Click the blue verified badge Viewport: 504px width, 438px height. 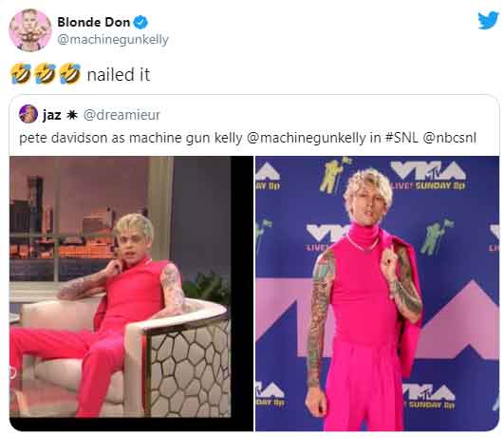140,22
